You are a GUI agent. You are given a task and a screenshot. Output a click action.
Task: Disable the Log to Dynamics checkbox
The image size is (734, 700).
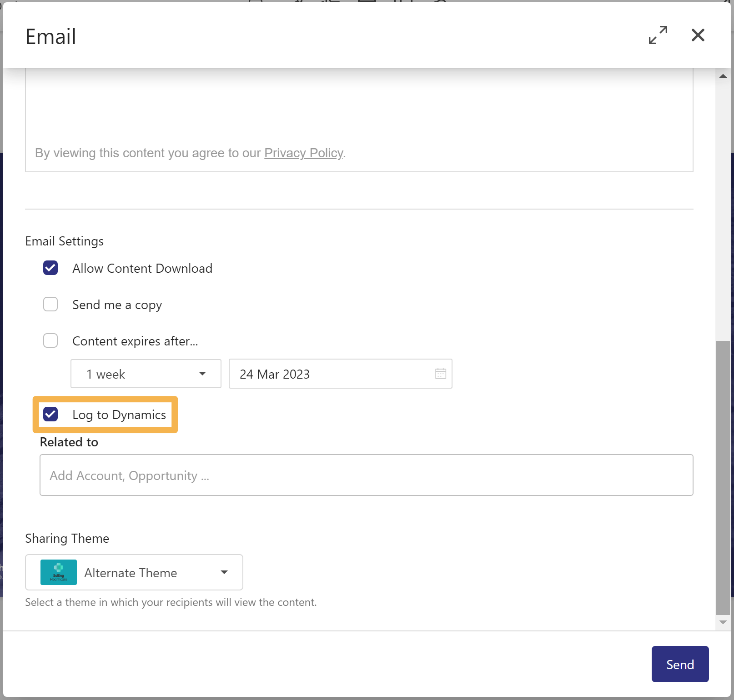click(50, 414)
